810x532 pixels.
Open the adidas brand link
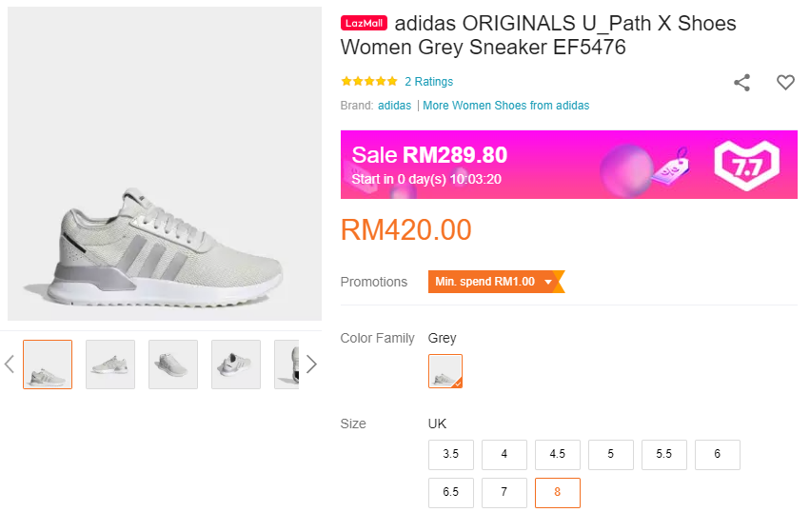394,106
